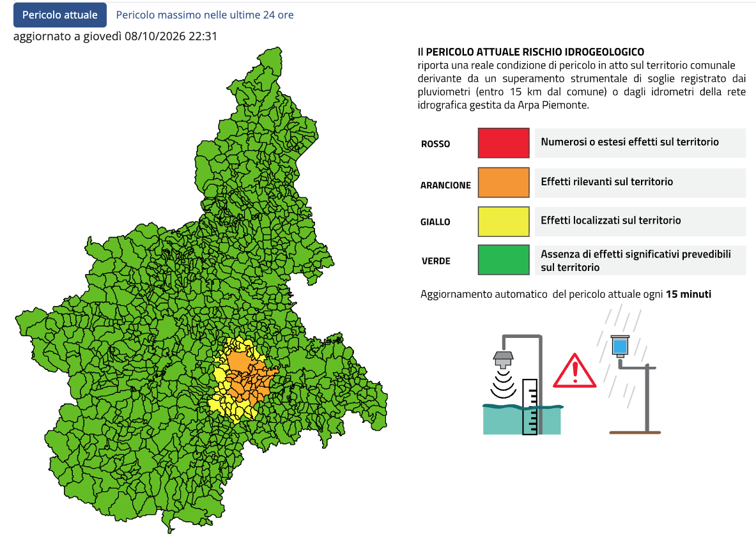Viewport: 756px width, 536px height.
Task: Click the VERDE legend name
Action: [436, 261]
